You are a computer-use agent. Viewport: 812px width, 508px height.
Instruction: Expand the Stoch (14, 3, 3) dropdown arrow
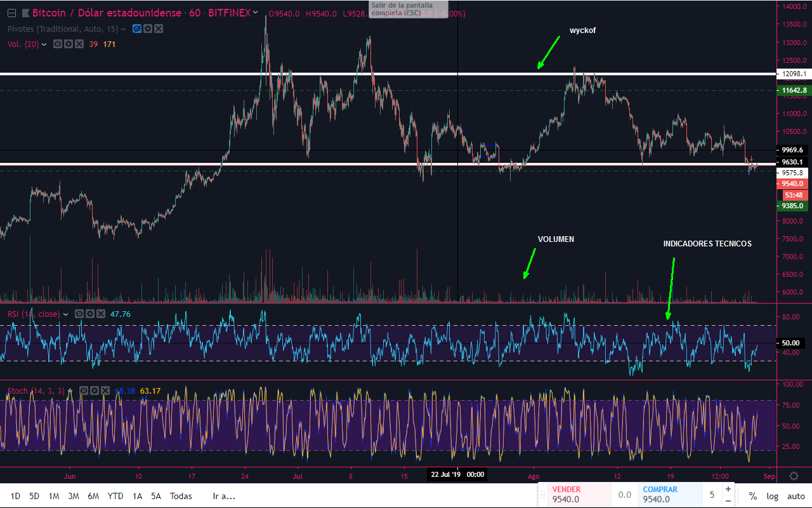point(70,391)
